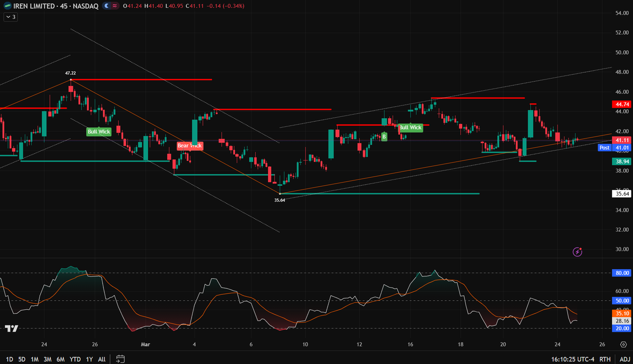The width and height of the screenshot is (633, 364).
Task: Select the 5D time range
Action: point(22,359)
